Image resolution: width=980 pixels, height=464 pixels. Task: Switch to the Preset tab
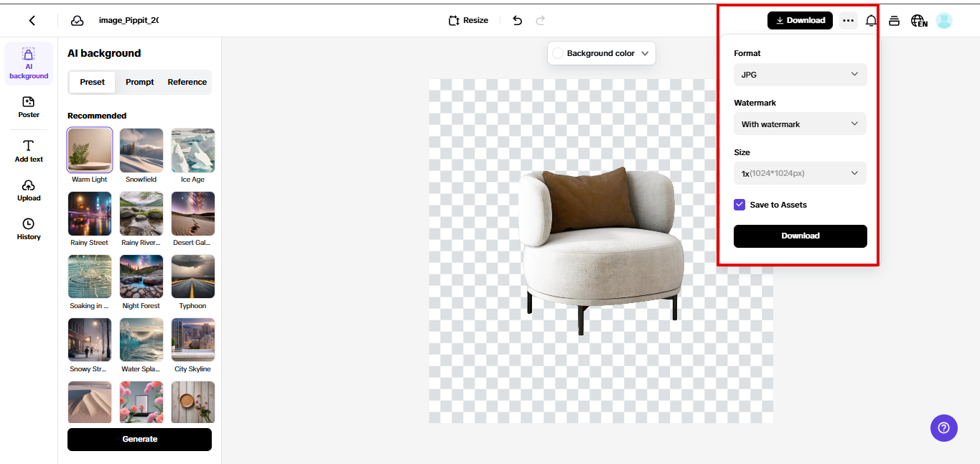coord(92,83)
